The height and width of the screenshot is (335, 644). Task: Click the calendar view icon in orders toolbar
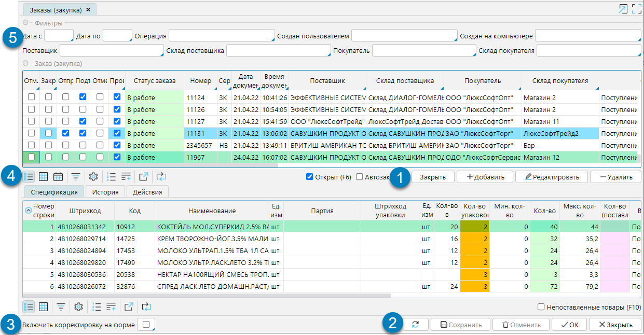pyautogui.click(x=58, y=177)
